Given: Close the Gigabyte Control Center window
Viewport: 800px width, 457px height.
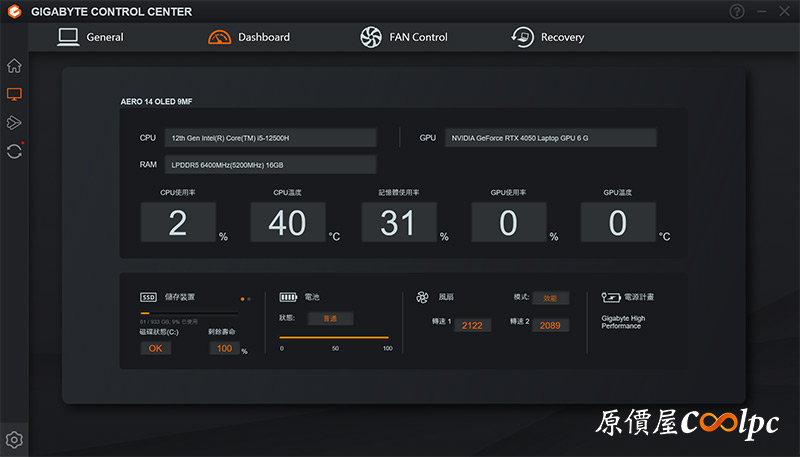Looking at the screenshot, I should coord(785,11).
